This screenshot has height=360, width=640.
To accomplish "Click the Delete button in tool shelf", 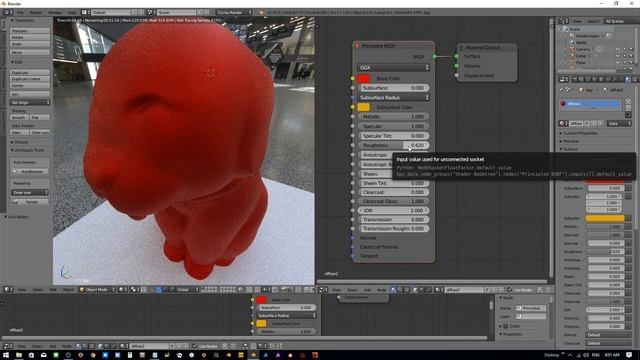I will (30, 86).
